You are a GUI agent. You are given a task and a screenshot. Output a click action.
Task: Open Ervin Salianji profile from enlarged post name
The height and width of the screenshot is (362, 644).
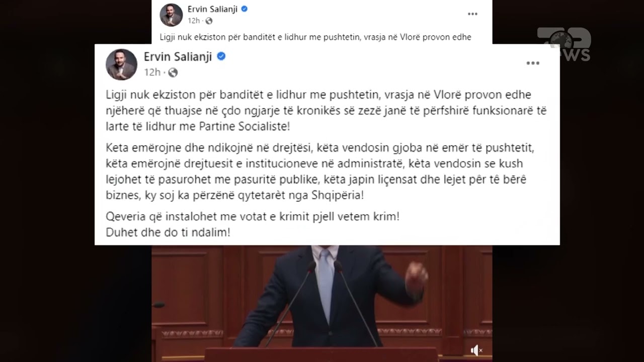click(x=179, y=56)
